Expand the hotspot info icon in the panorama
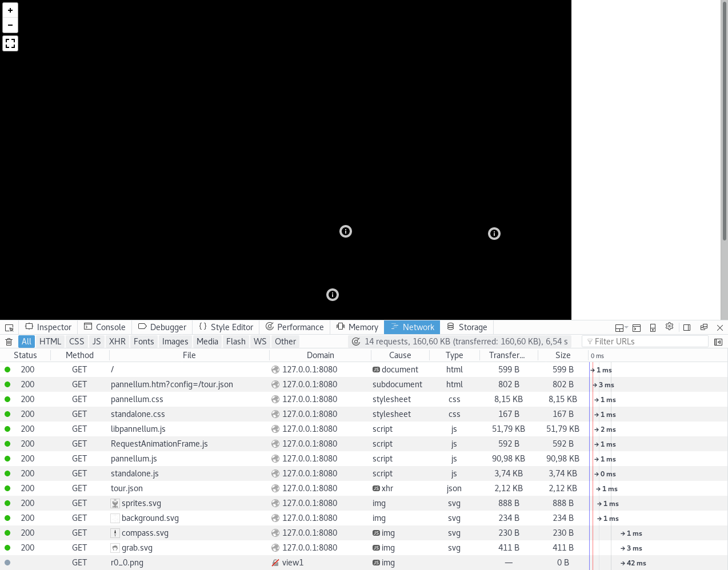The width and height of the screenshot is (728, 570). (x=345, y=231)
